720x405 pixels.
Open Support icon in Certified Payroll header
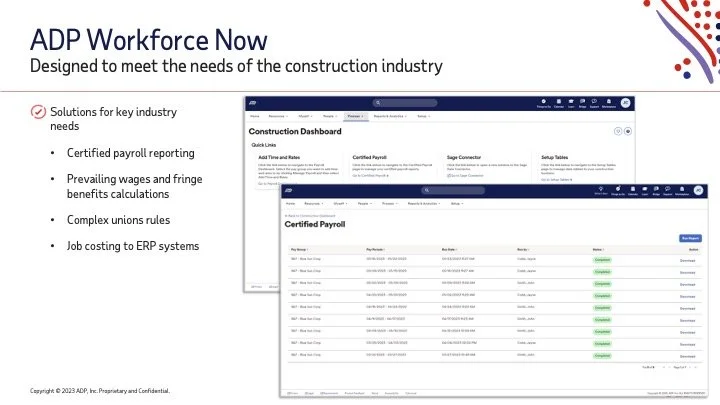click(x=668, y=191)
